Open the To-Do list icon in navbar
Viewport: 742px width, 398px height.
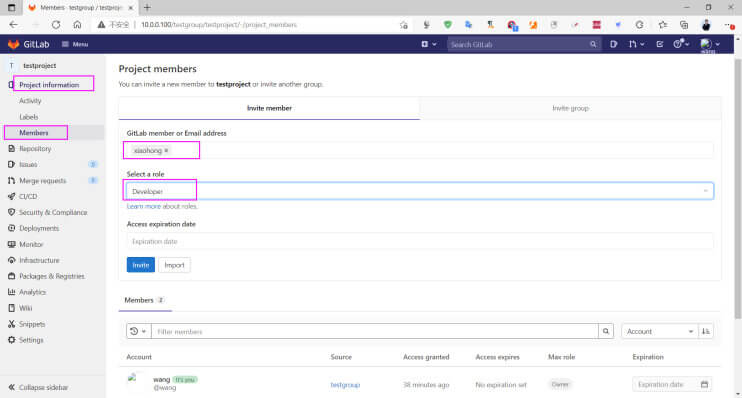coord(660,44)
